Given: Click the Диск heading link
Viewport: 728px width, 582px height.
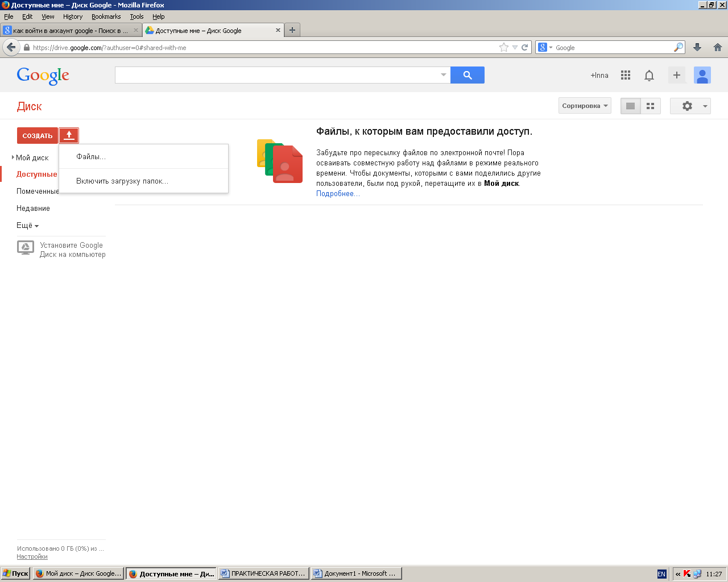Looking at the screenshot, I should coord(30,106).
